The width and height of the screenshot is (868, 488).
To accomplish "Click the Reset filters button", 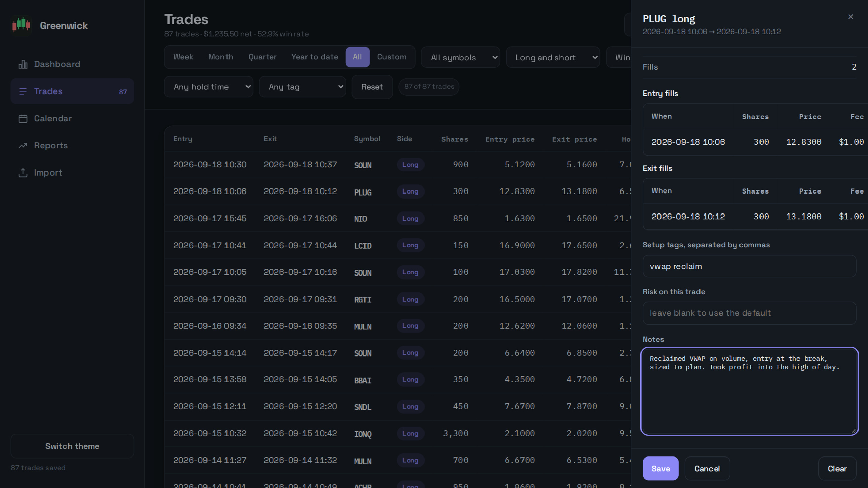I will coord(372,87).
